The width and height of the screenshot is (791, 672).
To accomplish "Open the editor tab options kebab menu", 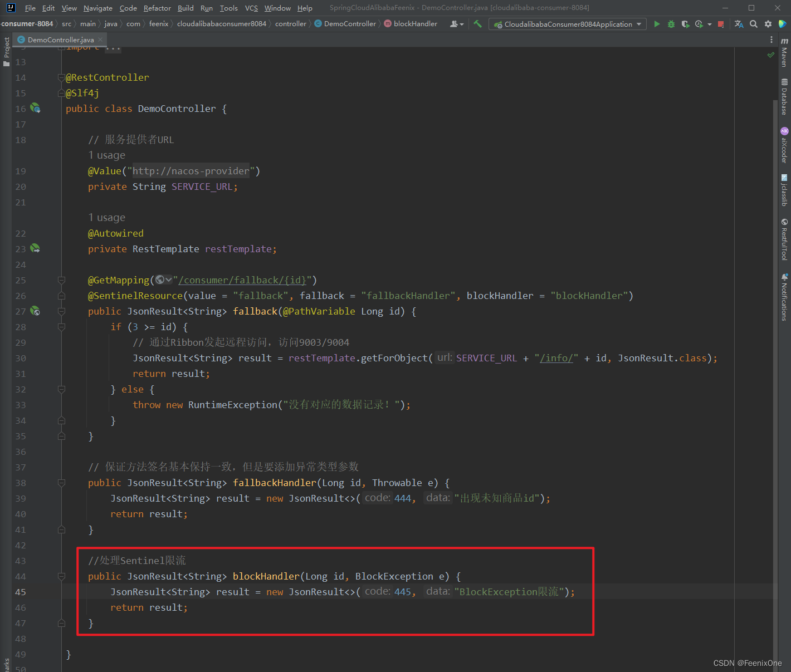I will click(x=771, y=40).
